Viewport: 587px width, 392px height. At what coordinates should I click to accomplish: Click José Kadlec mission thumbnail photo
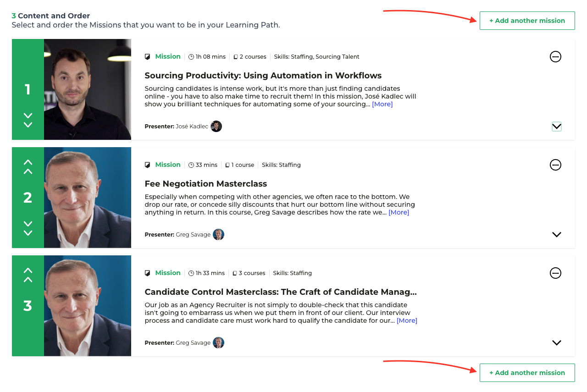click(x=88, y=89)
